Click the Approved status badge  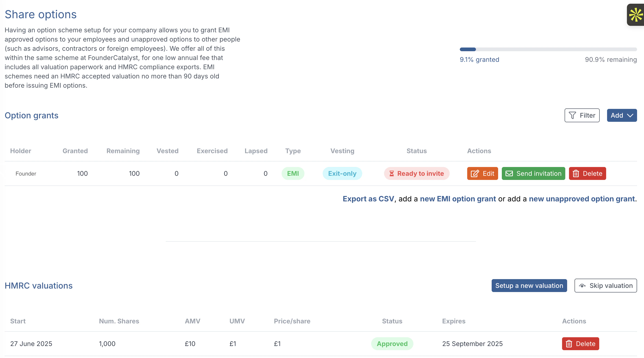point(392,343)
